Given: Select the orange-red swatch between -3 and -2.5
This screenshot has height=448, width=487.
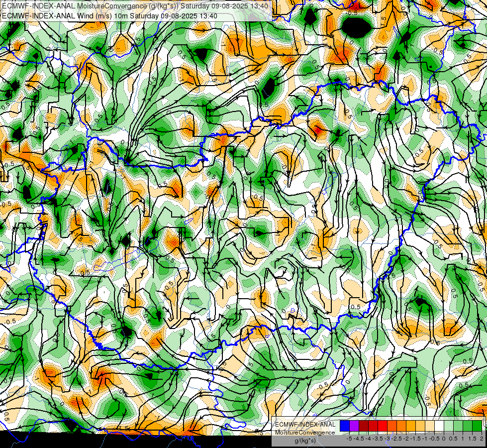Looking at the screenshot, I should (392, 426).
